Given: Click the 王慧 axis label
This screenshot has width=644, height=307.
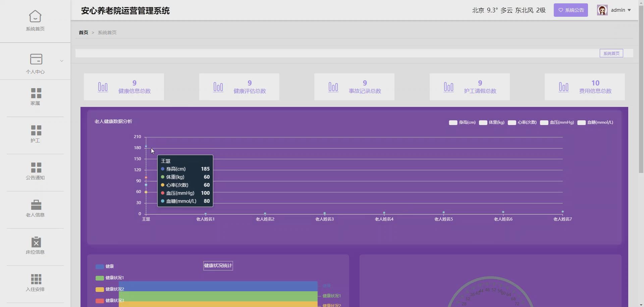Looking at the screenshot, I should click(x=146, y=219).
